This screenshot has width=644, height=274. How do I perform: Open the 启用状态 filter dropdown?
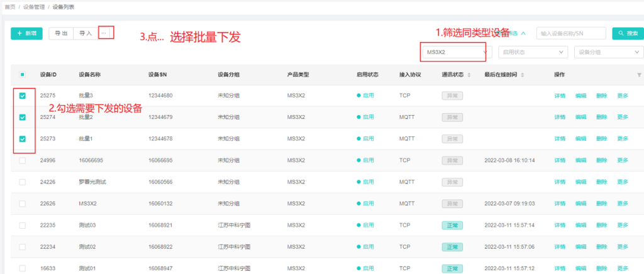coord(533,52)
